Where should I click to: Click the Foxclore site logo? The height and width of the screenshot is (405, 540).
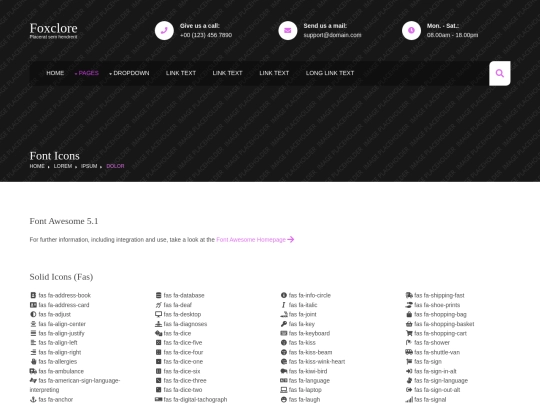[53, 28]
